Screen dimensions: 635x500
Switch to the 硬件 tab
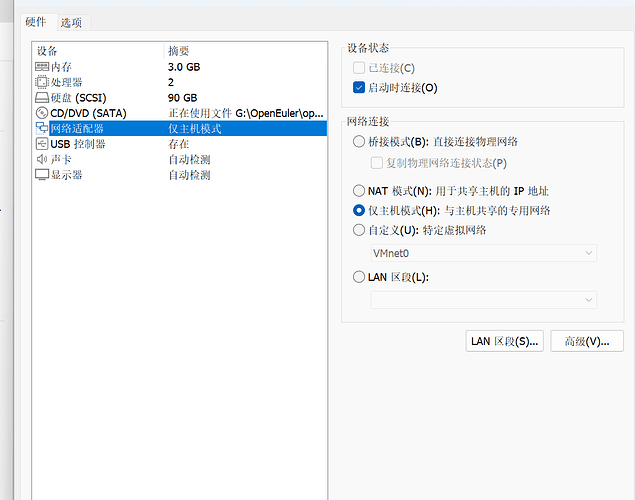click(x=36, y=22)
